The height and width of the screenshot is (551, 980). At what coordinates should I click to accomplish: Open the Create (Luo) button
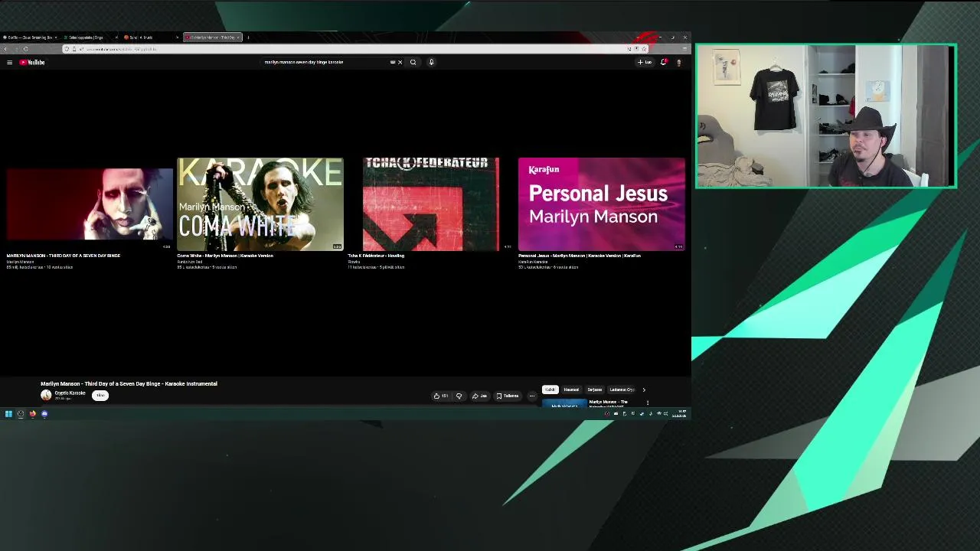coord(645,62)
